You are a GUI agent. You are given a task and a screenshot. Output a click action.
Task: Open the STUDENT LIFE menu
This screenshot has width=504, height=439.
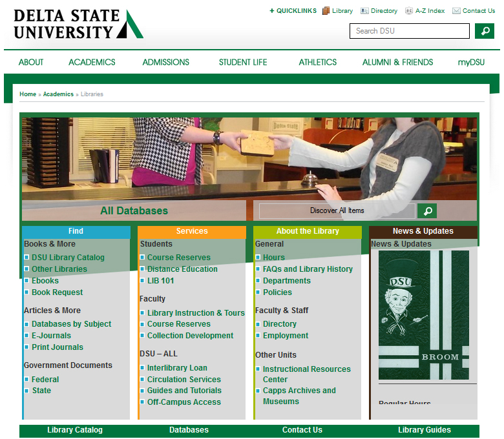(243, 63)
